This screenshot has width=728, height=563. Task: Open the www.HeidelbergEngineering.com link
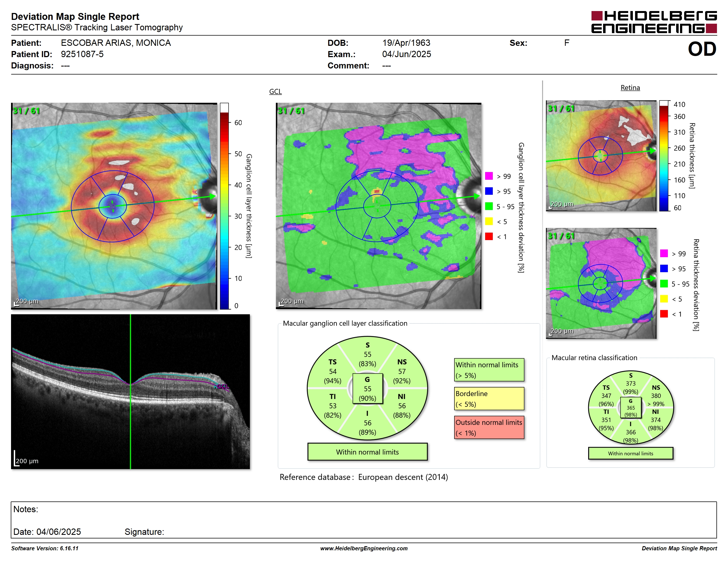pos(364,548)
